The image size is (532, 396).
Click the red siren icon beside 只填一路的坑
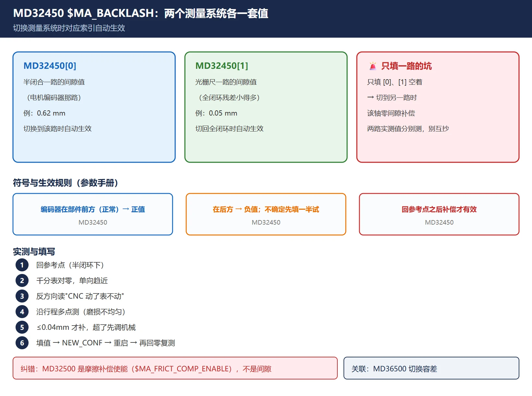click(373, 66)
